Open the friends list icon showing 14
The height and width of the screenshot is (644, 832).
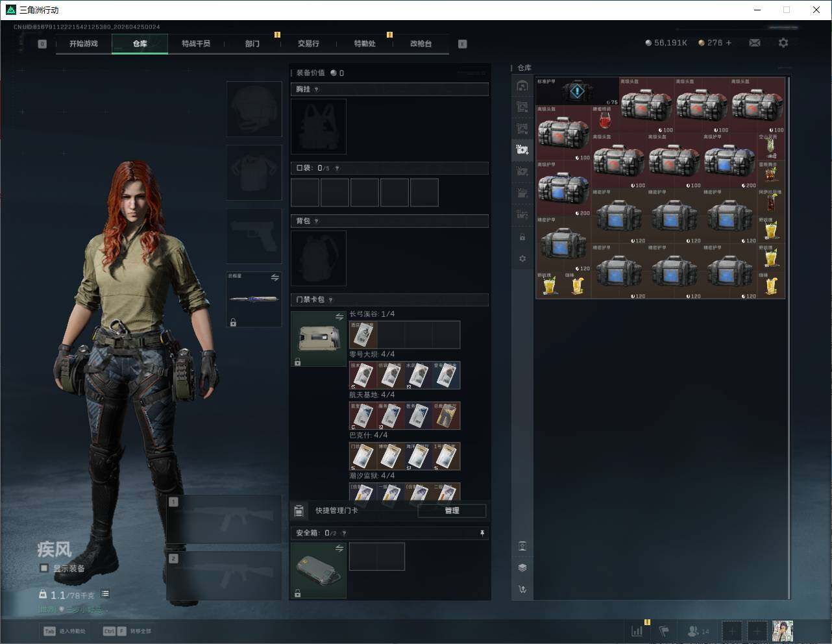[698, 630]
